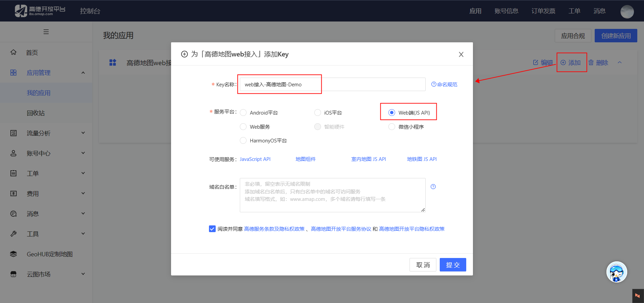Go to 控制台 in the header

click(90, 11)
